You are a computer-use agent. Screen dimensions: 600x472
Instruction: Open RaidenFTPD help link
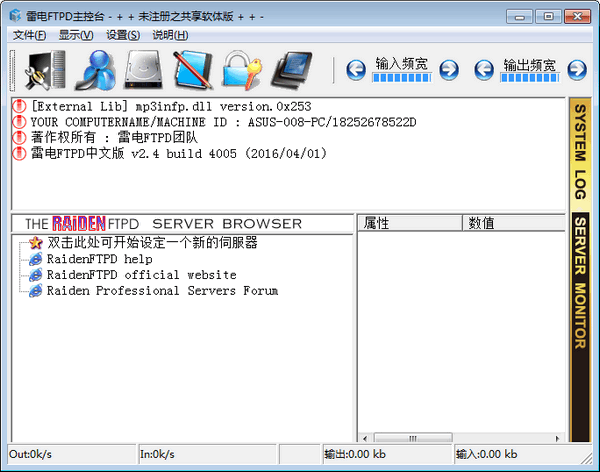(x=99, y=259)
